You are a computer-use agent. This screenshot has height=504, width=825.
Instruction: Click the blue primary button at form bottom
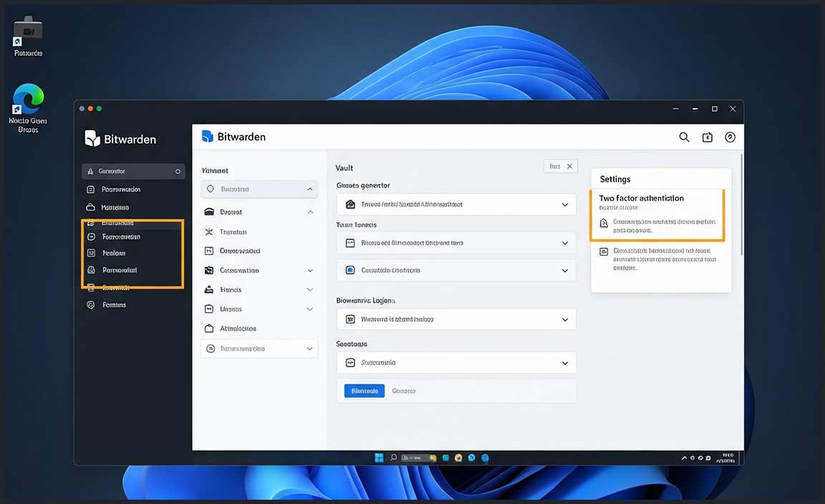[364, 391]
